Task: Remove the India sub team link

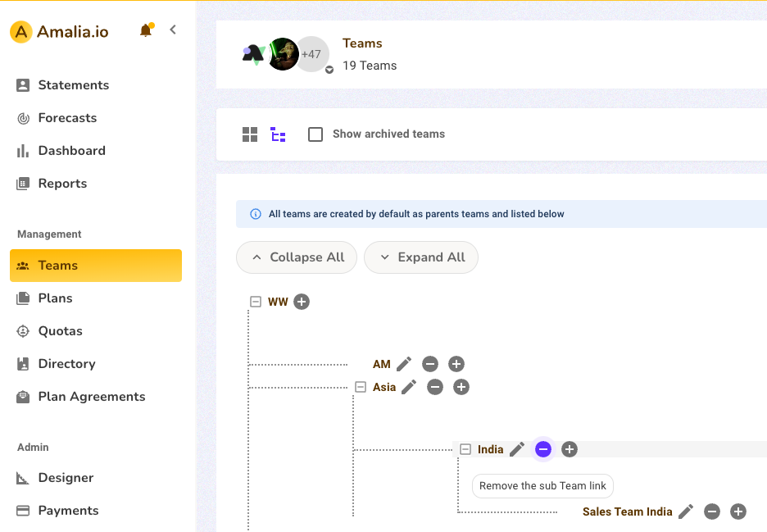Action: pos(543,449)
